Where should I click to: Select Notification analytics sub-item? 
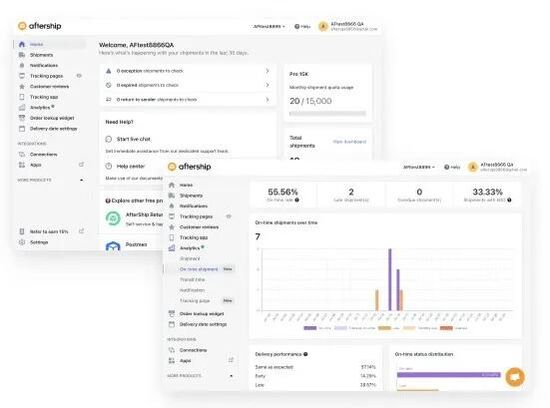point(192,290)
